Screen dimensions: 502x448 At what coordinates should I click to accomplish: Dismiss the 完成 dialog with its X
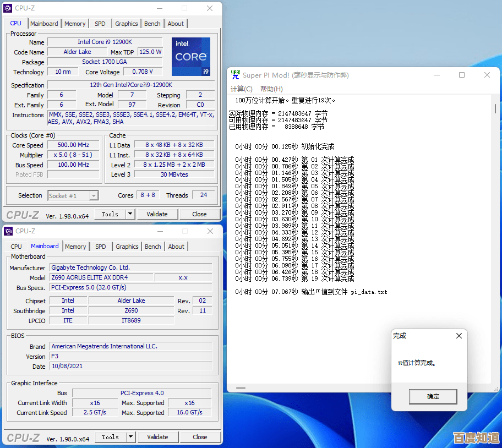pos(459,336)
